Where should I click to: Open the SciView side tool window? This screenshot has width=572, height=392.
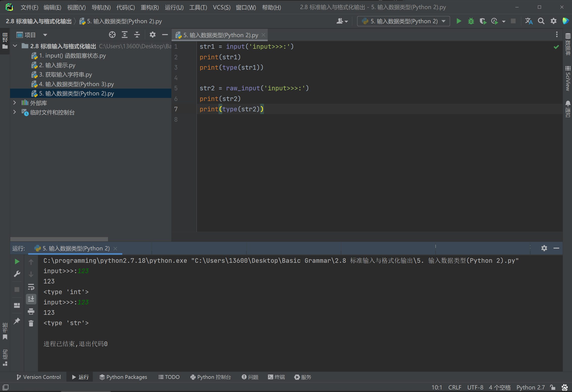[x=568, y=78]
